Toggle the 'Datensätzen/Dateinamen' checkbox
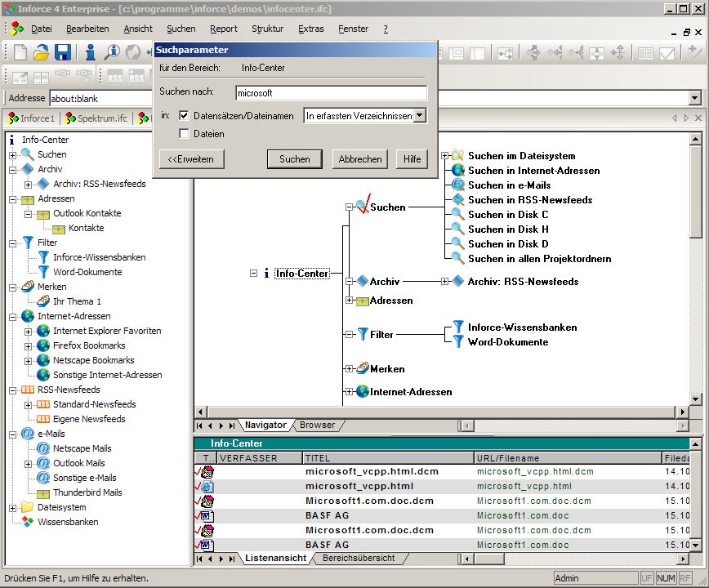This screenshot has width=709, height=588. 185,116
